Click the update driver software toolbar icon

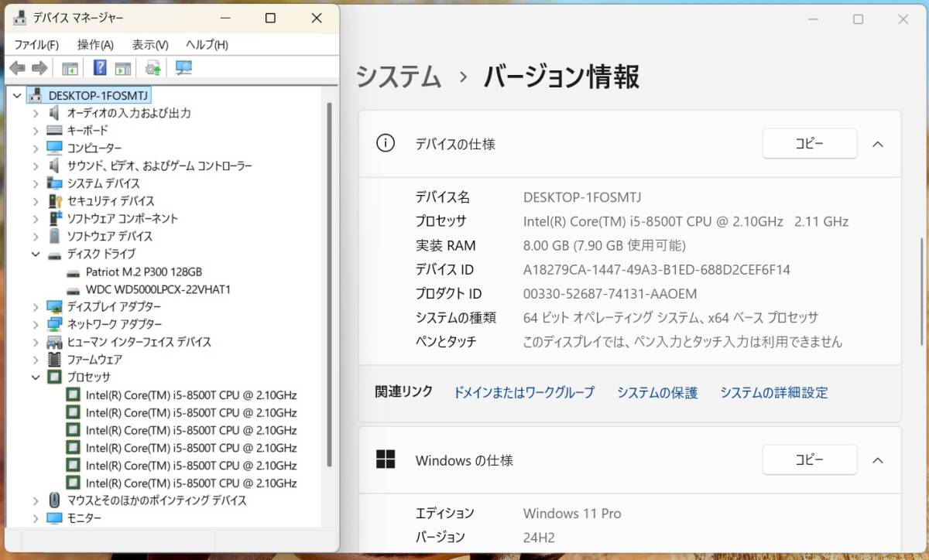click(x=153, y=68)
